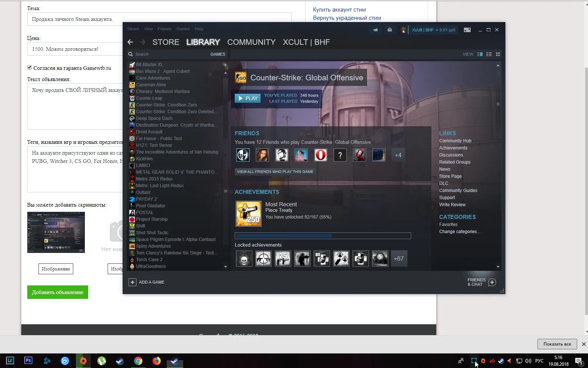This screenshot has height=368, width=588.
Task: Click the Steam library Search field
Action: point(168,54)
